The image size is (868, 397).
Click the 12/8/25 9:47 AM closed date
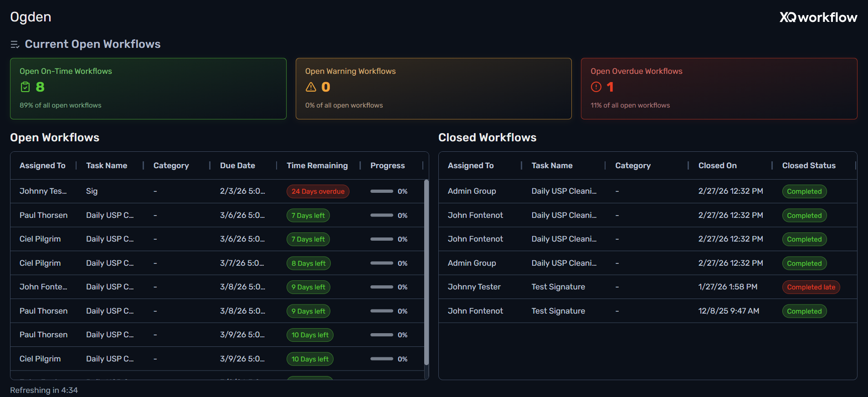pyautogui.click(x=729, y=311)
